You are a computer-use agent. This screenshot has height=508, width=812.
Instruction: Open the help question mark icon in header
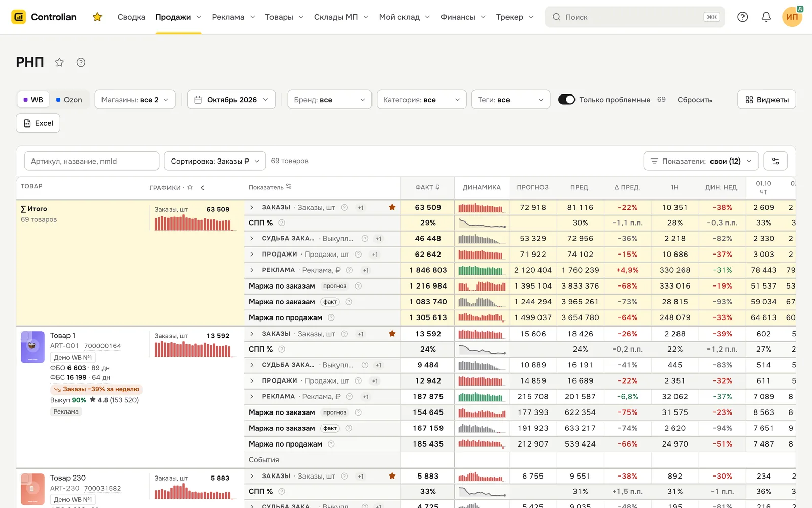[742, 17]
